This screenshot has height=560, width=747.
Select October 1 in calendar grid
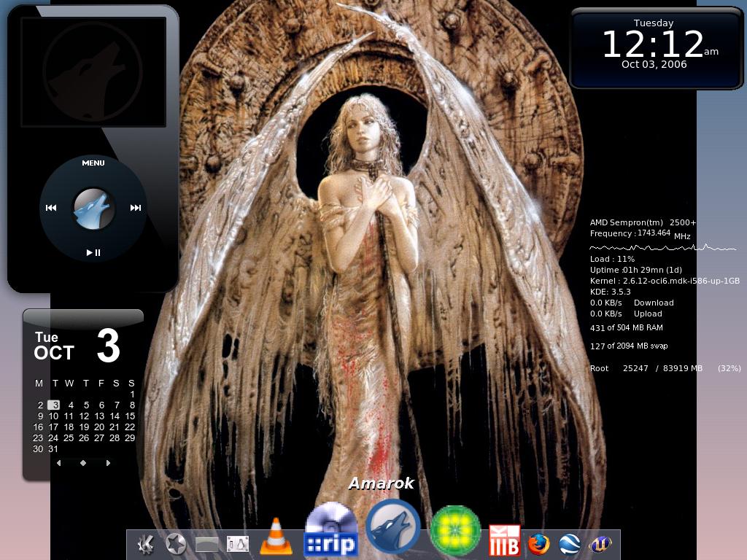tap(132, 394)
